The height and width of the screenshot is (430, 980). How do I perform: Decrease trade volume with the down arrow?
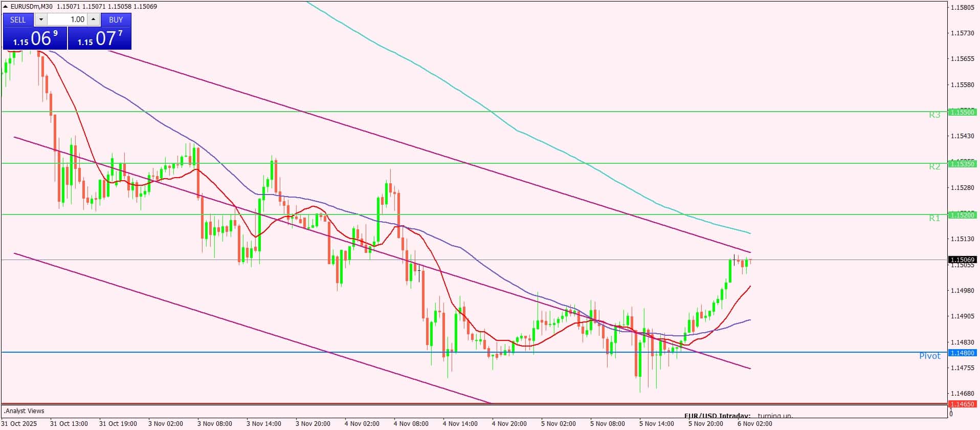point(41,19)
